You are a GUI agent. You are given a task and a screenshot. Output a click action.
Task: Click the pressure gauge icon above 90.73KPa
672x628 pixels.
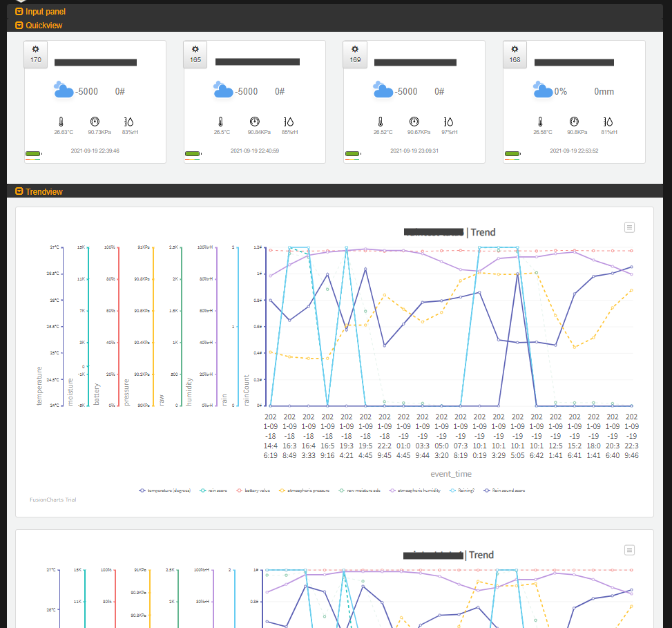95,122
